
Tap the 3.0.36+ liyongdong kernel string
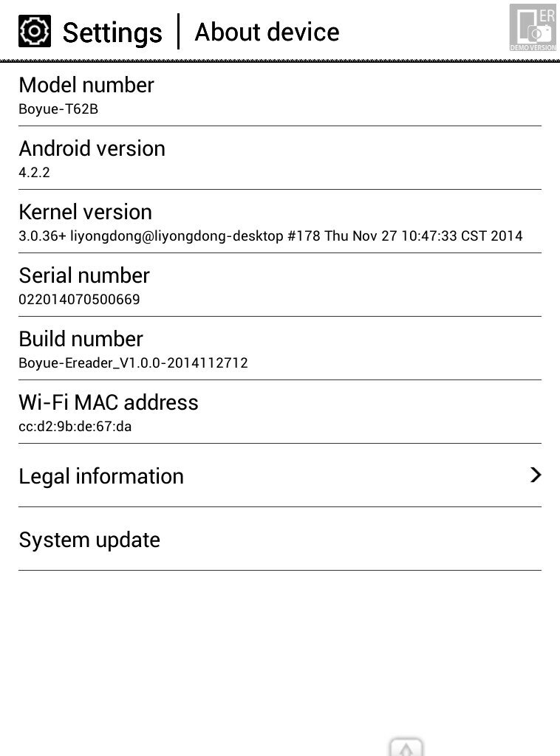pos(270,236)
